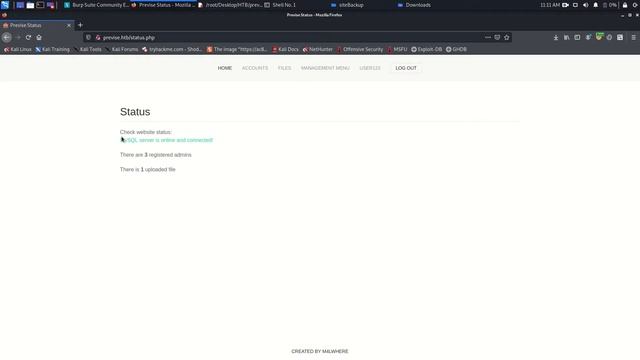The image size is (640, 360).
Task: Click the screen recorder tray icon
Action: coord(565,5)
